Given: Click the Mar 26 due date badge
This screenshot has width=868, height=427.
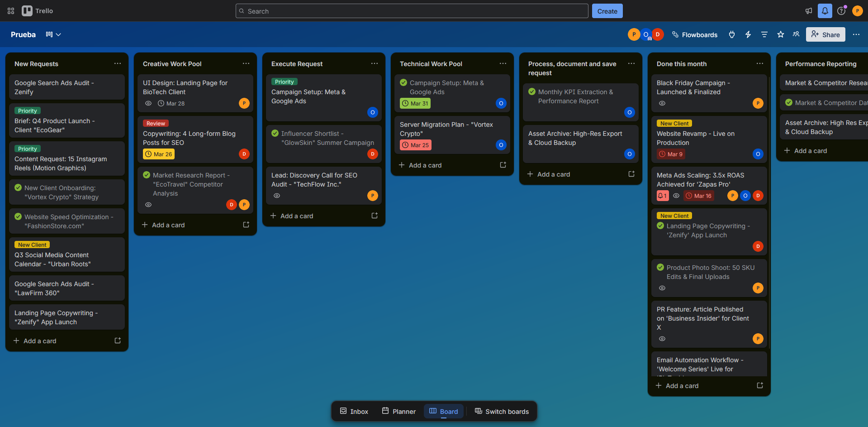Looking at the screenshot, I should (x=159, y=154).
